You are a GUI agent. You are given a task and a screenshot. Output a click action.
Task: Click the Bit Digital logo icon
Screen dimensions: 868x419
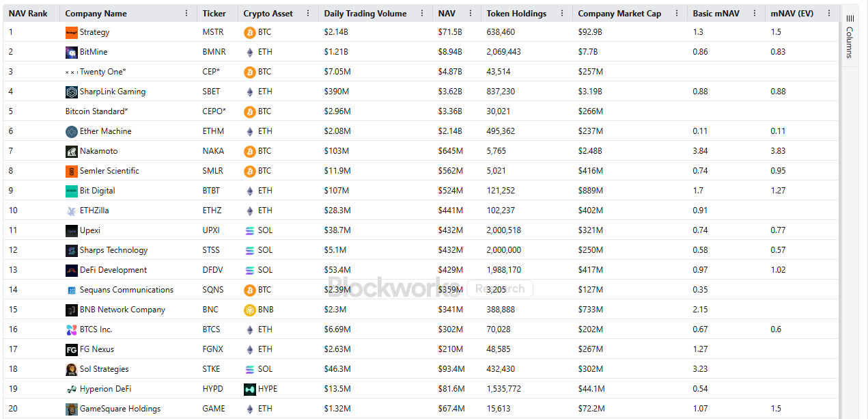click(x=72, y=191)
